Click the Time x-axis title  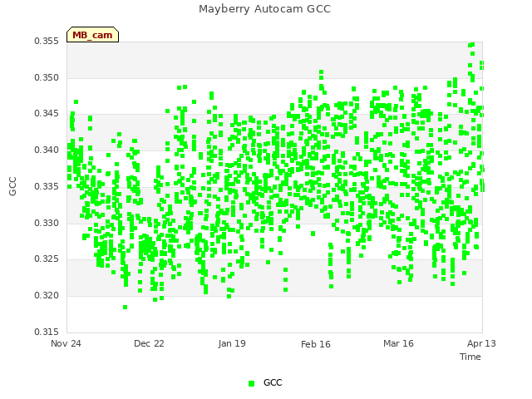470,357
